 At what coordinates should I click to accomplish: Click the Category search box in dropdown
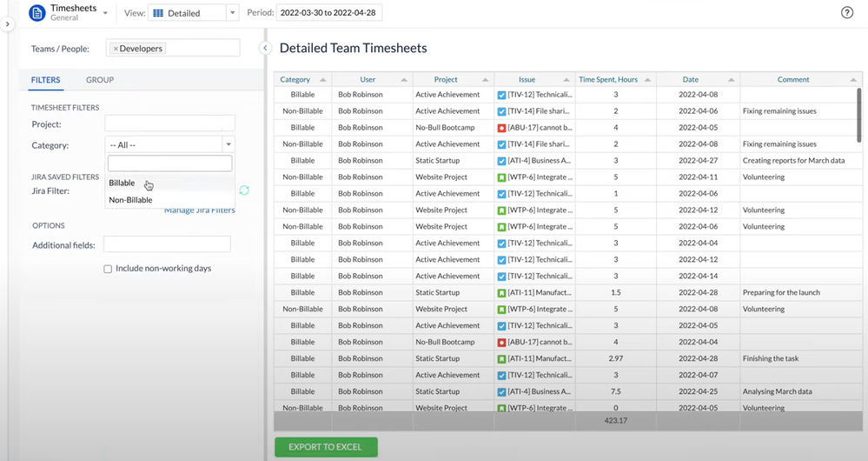coord(170,163)
